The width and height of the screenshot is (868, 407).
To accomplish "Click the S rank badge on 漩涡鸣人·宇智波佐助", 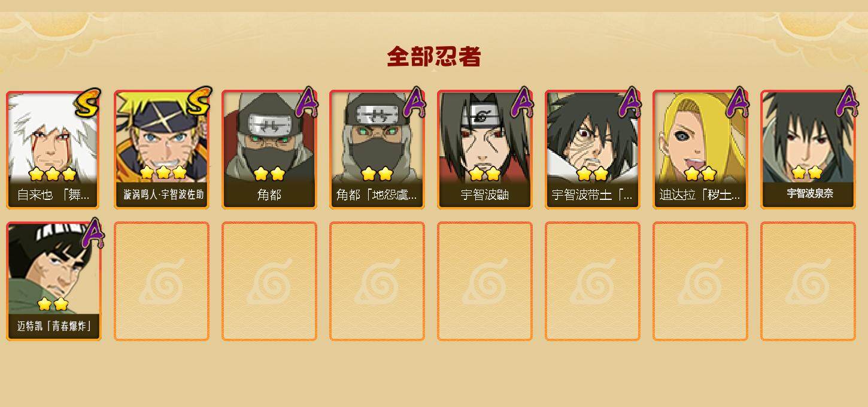I will [x=198, y=102].
